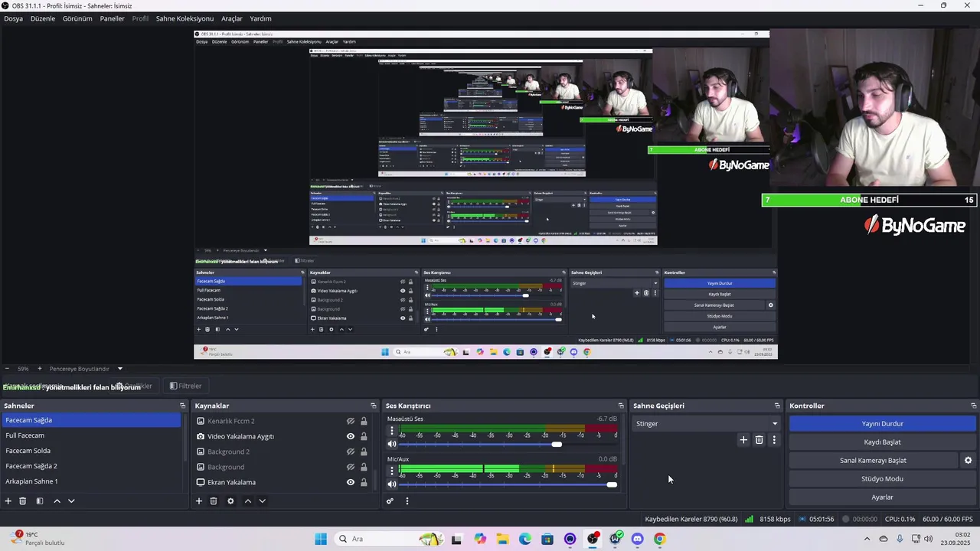Enable Stüdyo Modu
The height and width of the screenshot is (551, 980).
point(882,479)
